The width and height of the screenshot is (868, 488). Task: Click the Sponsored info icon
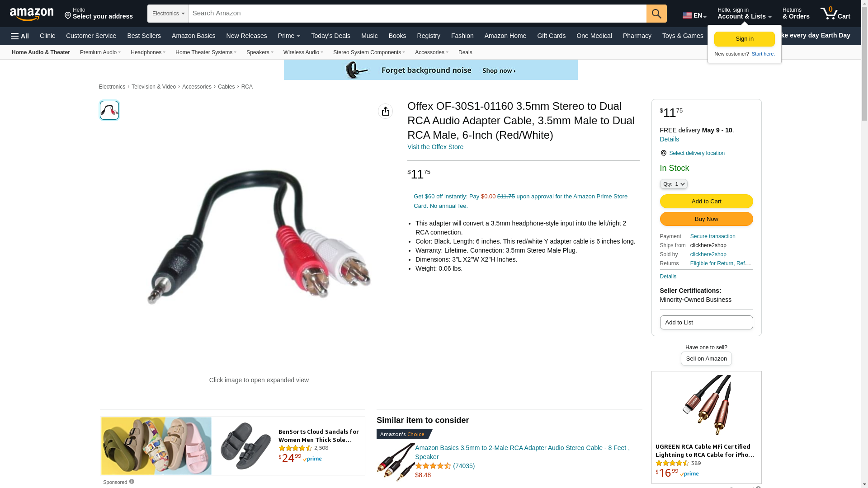tap(132, 482)
